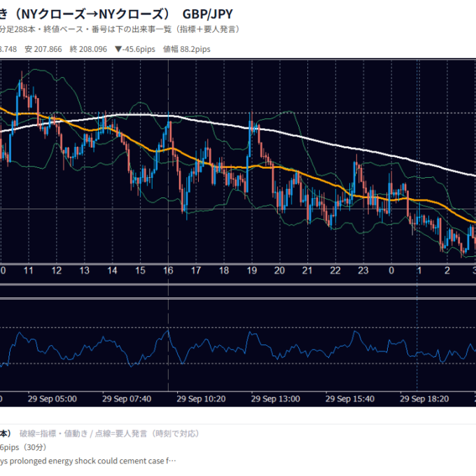Click hour label 13 on the chart axis

coord(85,270)
